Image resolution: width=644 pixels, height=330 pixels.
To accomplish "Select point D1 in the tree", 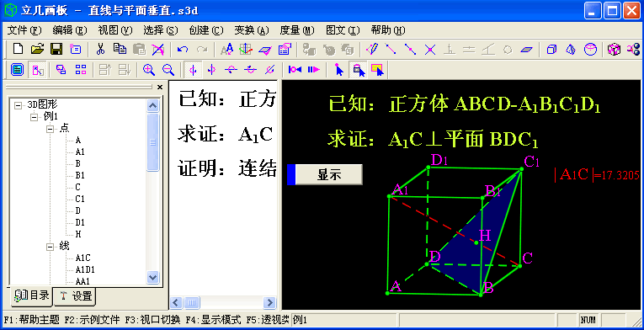I will click(80, 222).
